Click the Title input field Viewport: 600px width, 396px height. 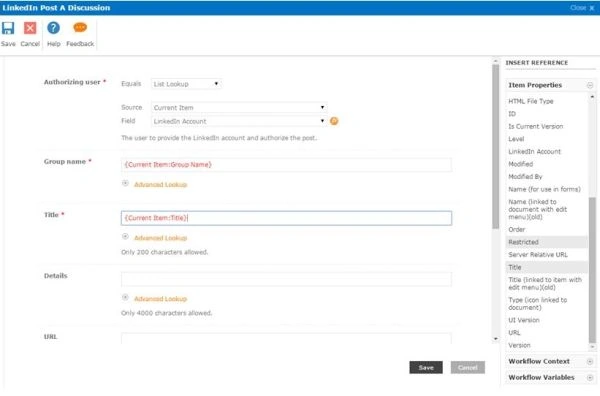click(286, 218)
